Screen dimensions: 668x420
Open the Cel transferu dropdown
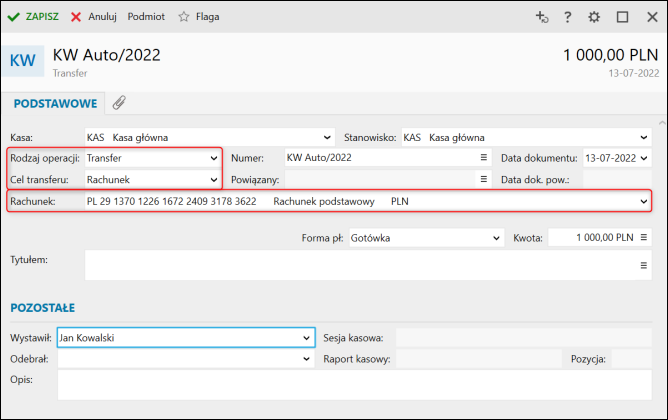point(213,179)
